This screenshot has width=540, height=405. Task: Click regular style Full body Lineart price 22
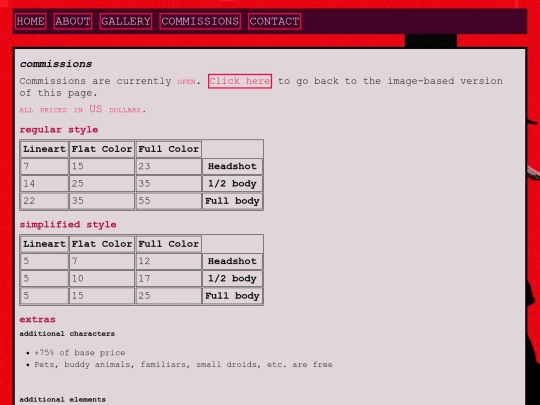(x=44, y=201)
